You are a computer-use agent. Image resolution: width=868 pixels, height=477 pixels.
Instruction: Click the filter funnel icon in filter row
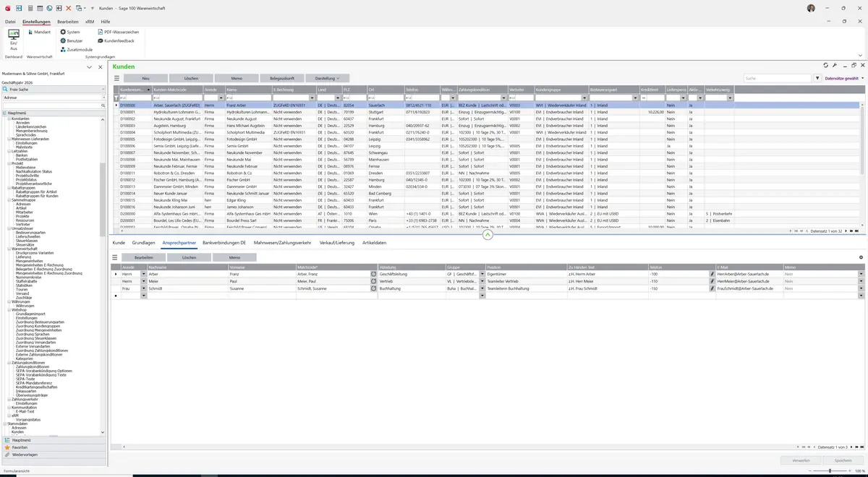[116, 98]
